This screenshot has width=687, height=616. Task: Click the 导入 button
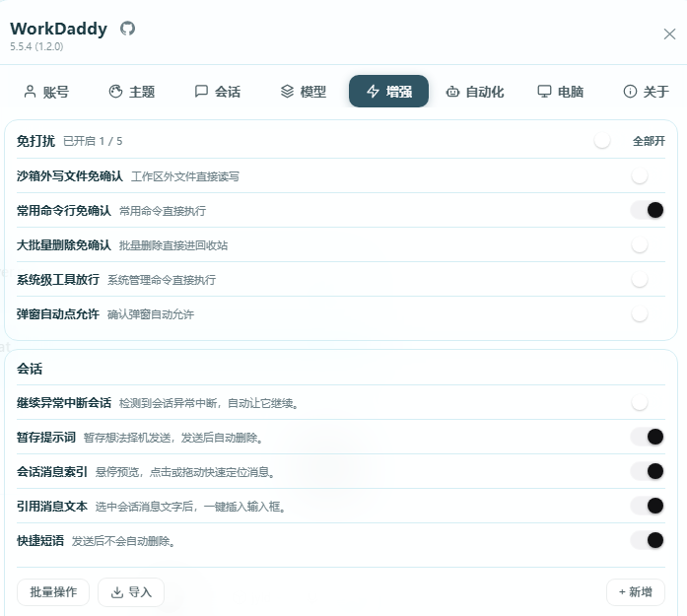click(x=131, y=592)
